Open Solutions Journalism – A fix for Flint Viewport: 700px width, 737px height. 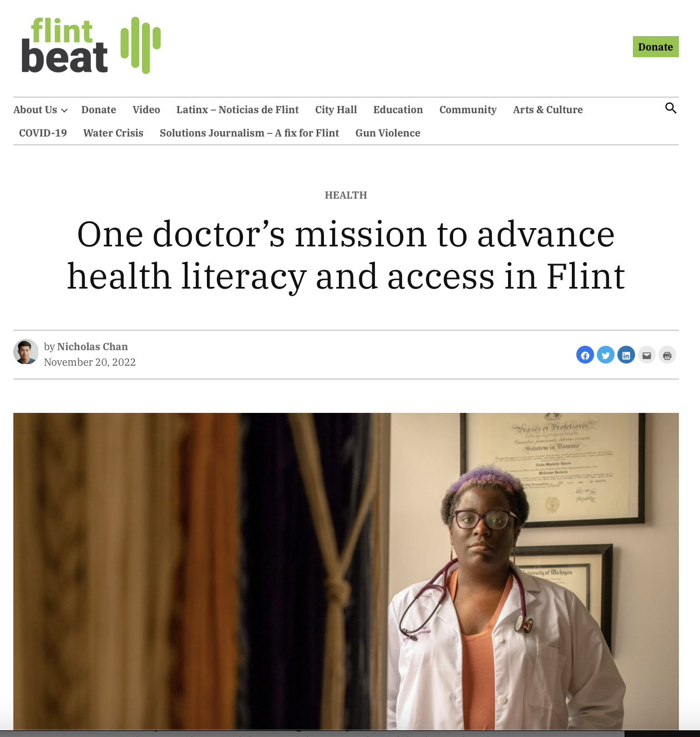coord(249,133)
